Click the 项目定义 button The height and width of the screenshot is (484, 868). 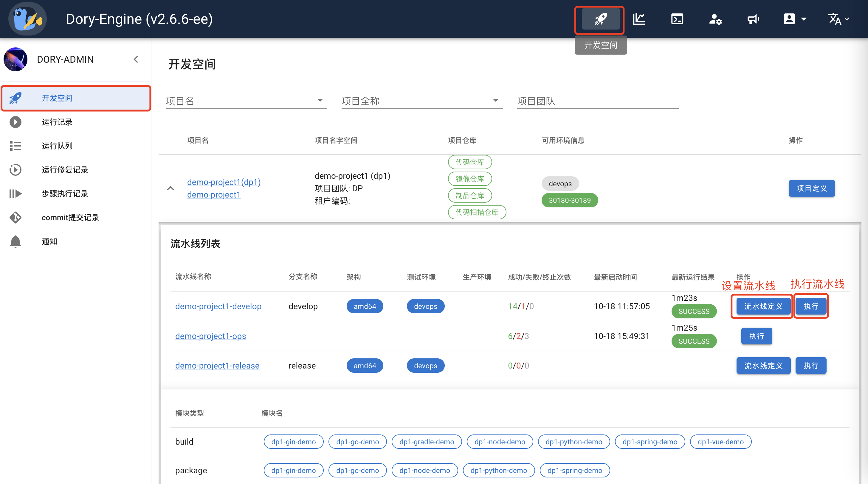(x=812, y=188)
